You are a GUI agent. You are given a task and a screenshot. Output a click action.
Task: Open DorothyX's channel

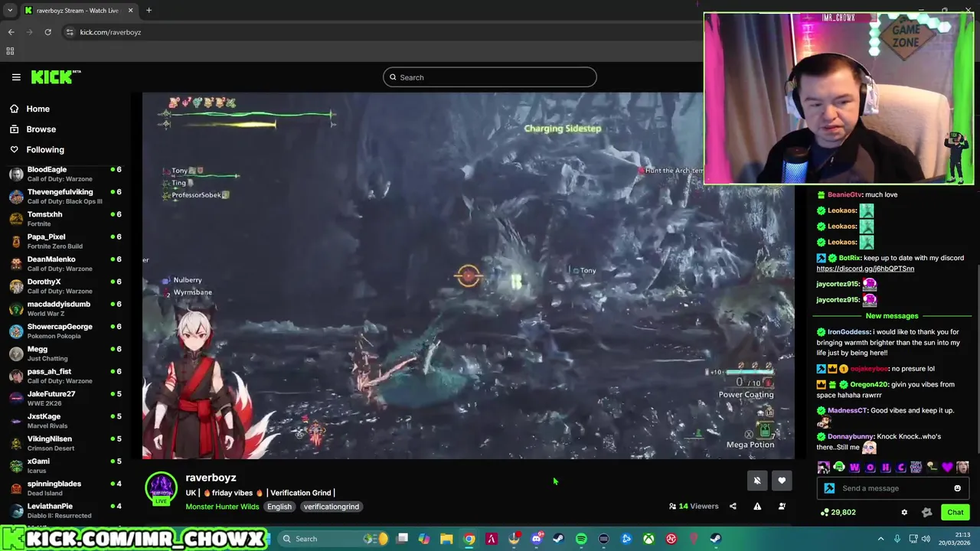[65, 286]
